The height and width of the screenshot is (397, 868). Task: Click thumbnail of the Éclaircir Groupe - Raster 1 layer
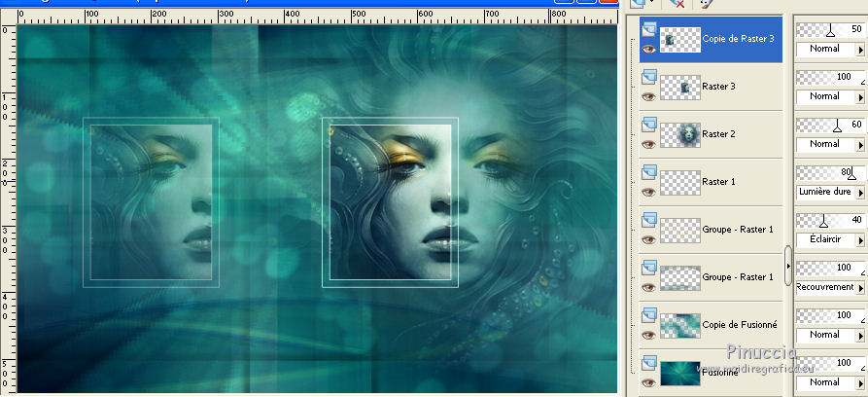pos(680,231)
